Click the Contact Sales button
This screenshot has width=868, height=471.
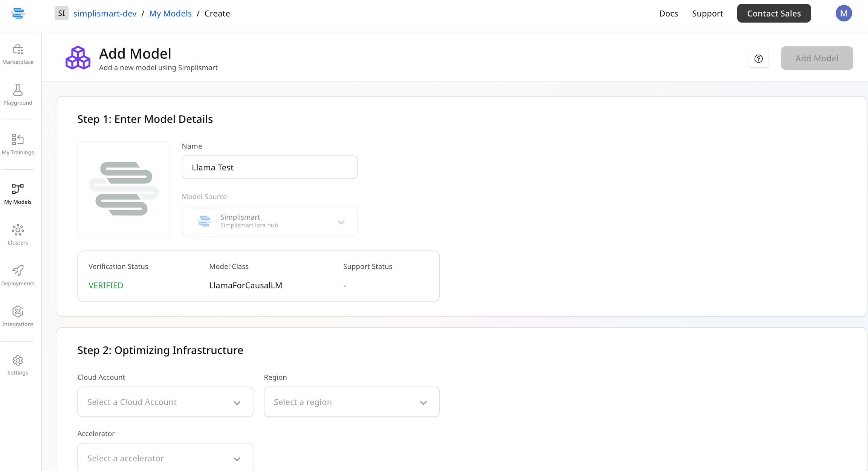click(x=774, y=13)
